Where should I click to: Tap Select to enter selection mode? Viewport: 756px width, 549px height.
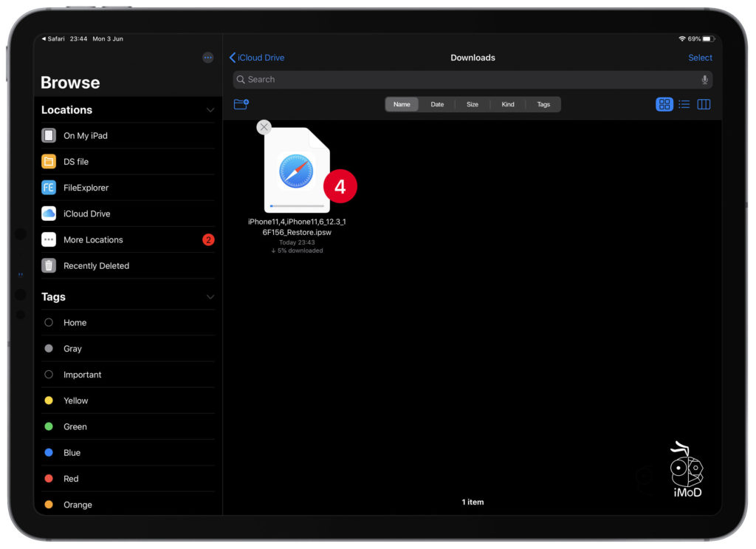(x=700, y=57)
